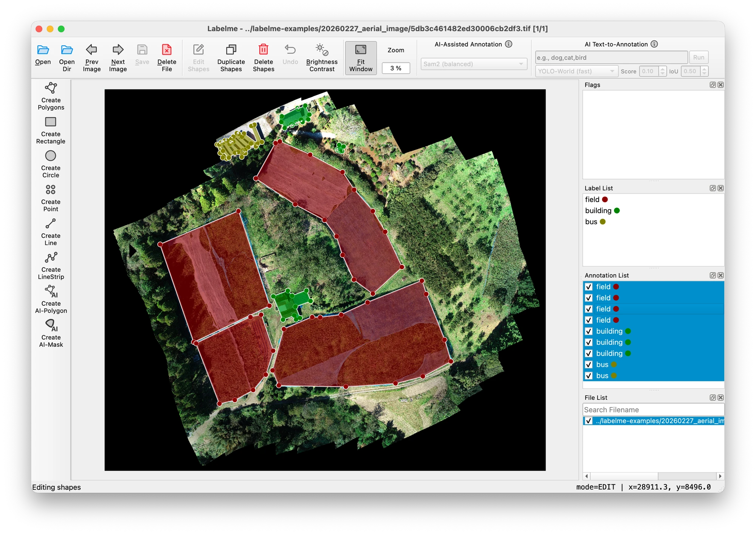Duplicate the selected shapes
The height and width of the screenshot is (534, 756).
tap(231, 57)
